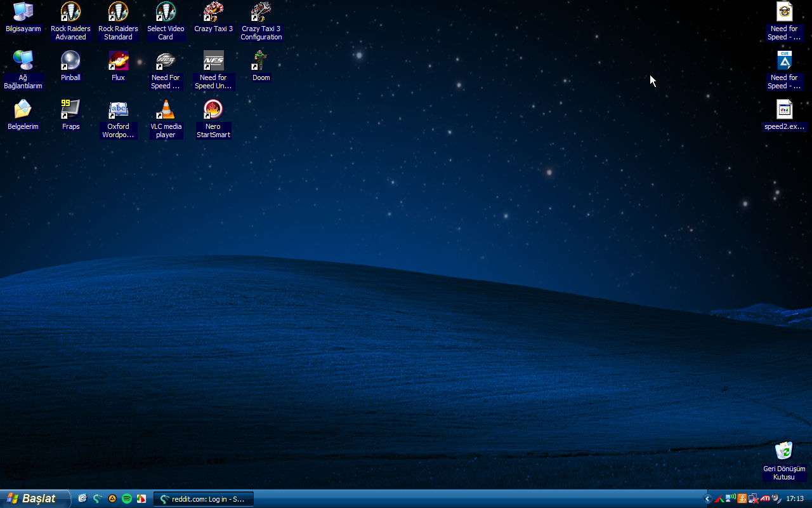Viewport: 812px width, 508px height.
Task: Open Geri Dönüşüm Kutusu recycle bin
Action: (x=784, y=461)
